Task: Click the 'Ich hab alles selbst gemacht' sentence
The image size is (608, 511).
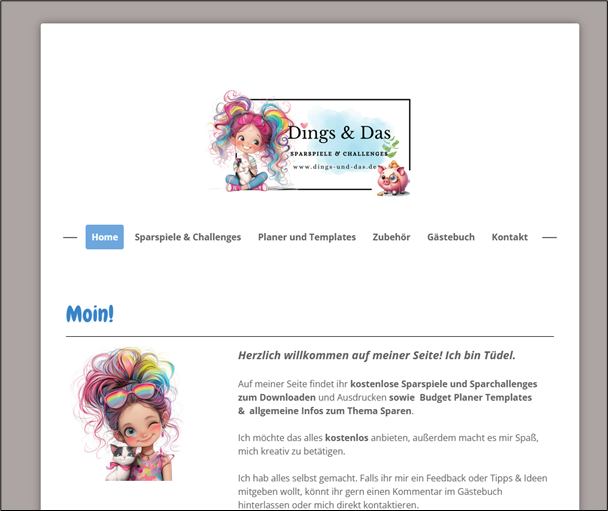Action: tap(297, 478)
